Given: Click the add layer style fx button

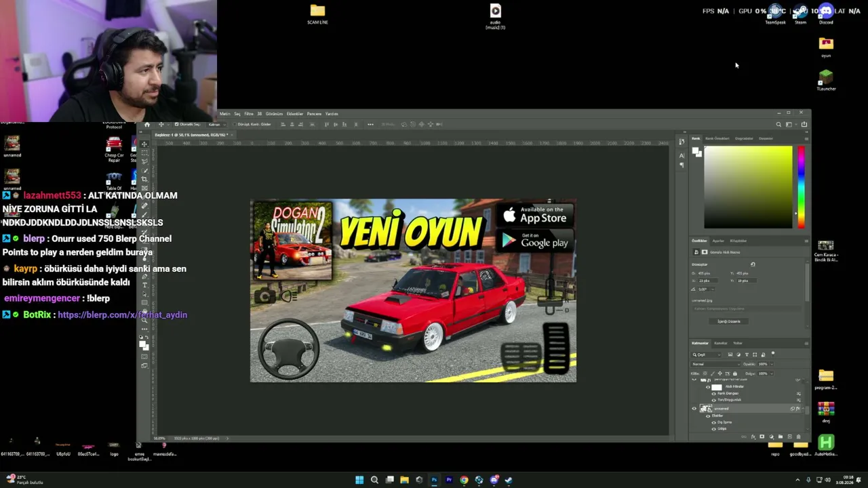Looking at the screenshot, I should tap(753, 437).
